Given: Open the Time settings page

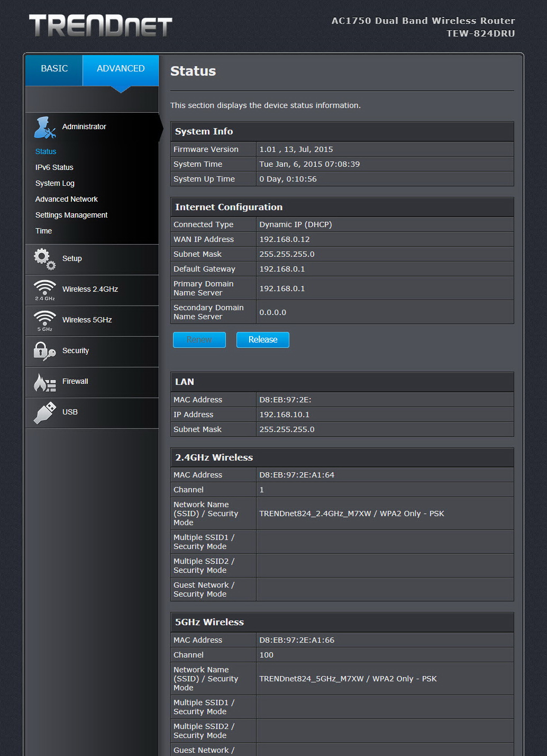Looking at the screenshot, I should pyautogui.click(x=43, y=231).
